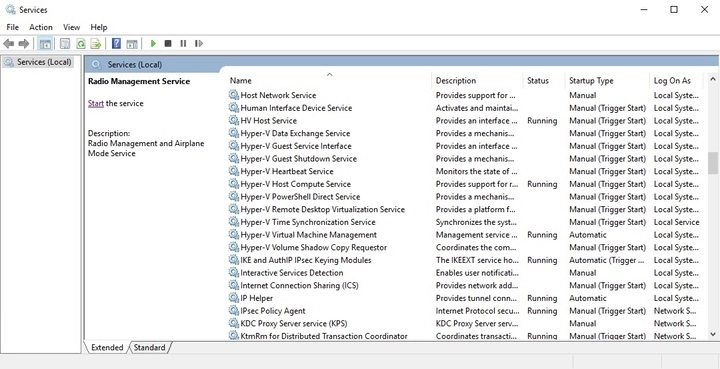This screenshot has width=720, height=369.
Task: Click the Stop Service toolbar icon
Action: tap(168, 44)
